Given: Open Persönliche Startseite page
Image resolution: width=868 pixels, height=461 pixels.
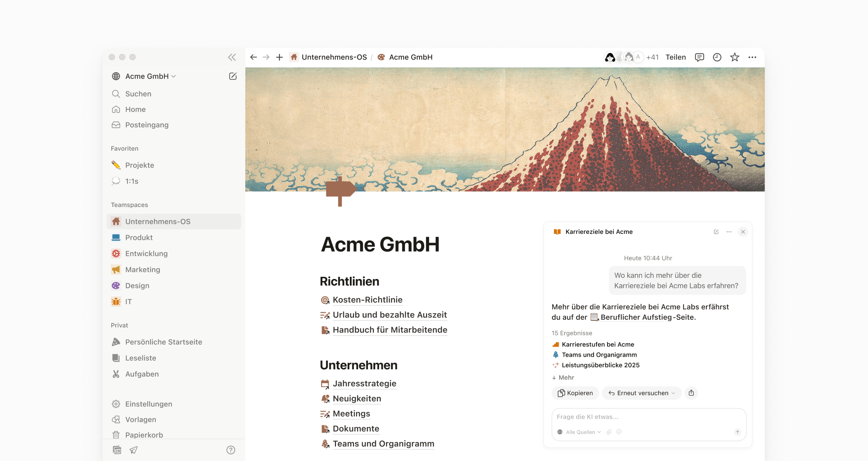Looking at the screenshot, I should coord(174,342).
